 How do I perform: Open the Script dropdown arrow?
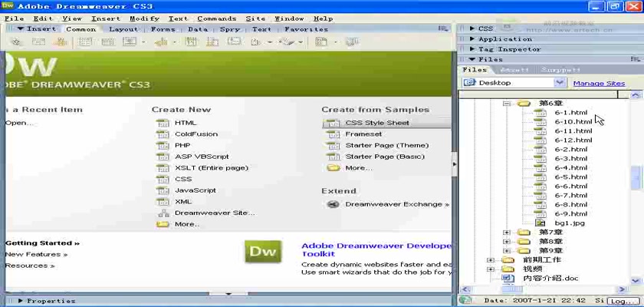tap(301, 42)
